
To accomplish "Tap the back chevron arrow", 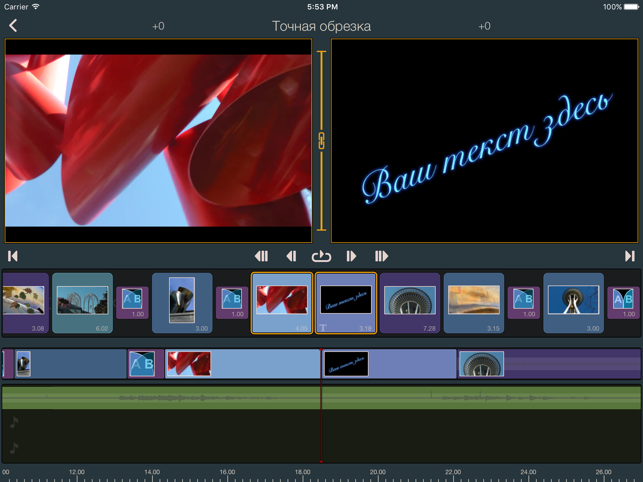I will point(13,26).
